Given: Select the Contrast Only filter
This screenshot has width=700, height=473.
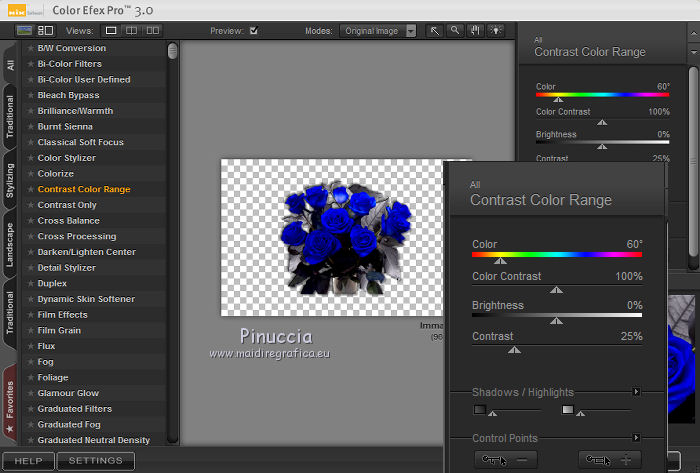Looking at the screenshot, I should click(67, 205).
